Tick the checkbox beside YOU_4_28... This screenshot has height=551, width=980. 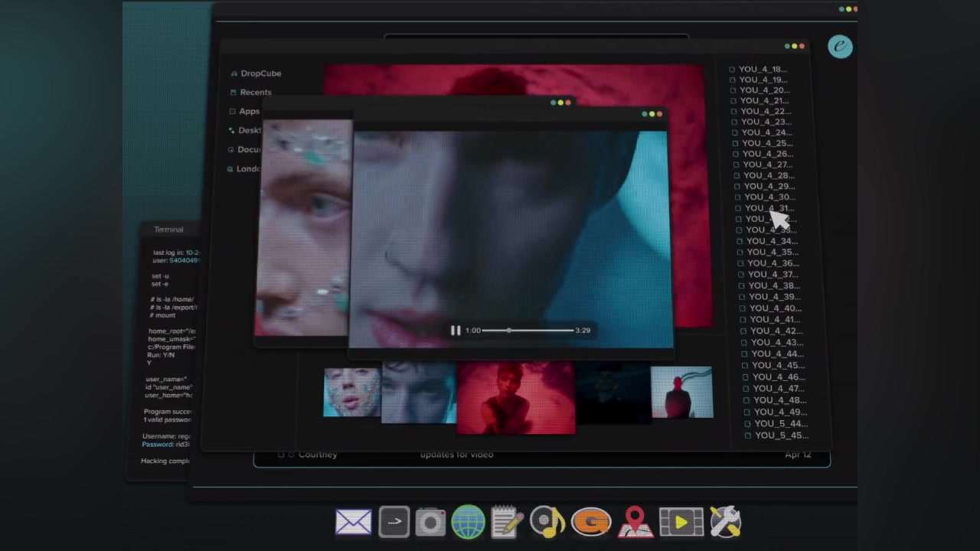tap(737, 175)
